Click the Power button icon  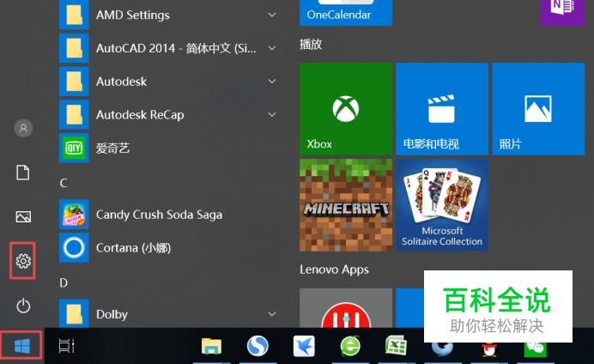(23, 306)
